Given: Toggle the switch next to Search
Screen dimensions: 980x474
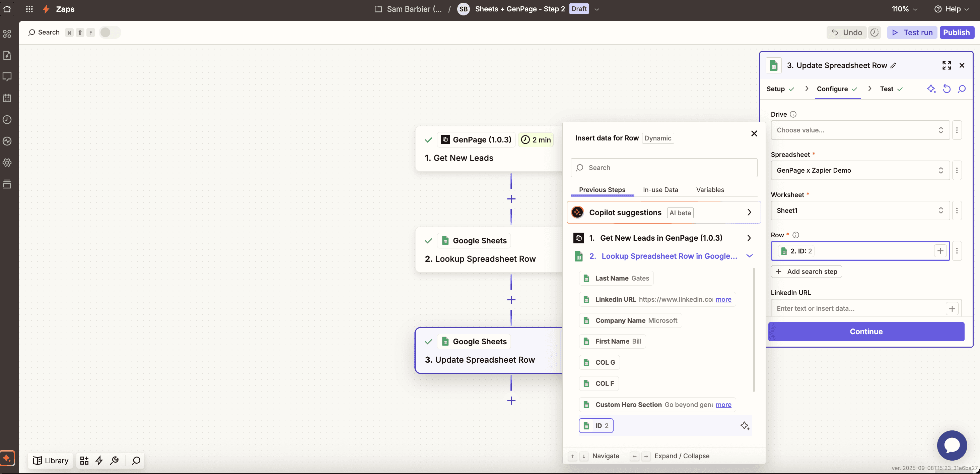Looking at the screenshot, I should (110, 33).
